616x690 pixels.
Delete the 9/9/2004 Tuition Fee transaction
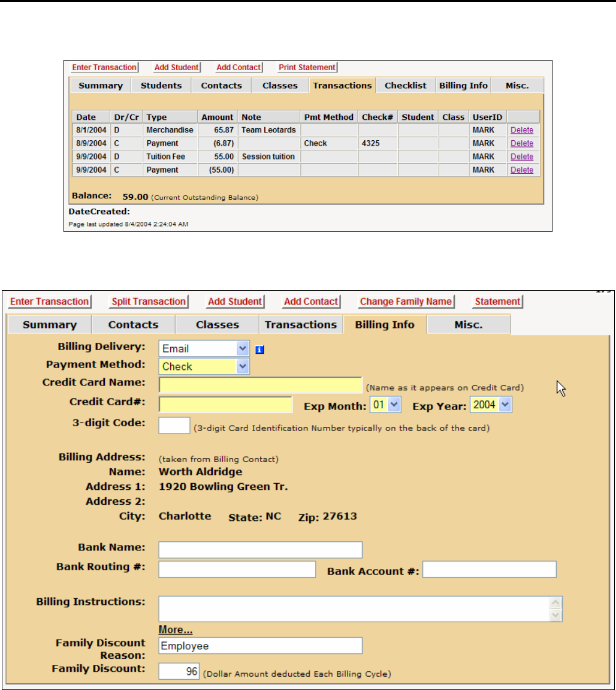click(x=522, y=156)
